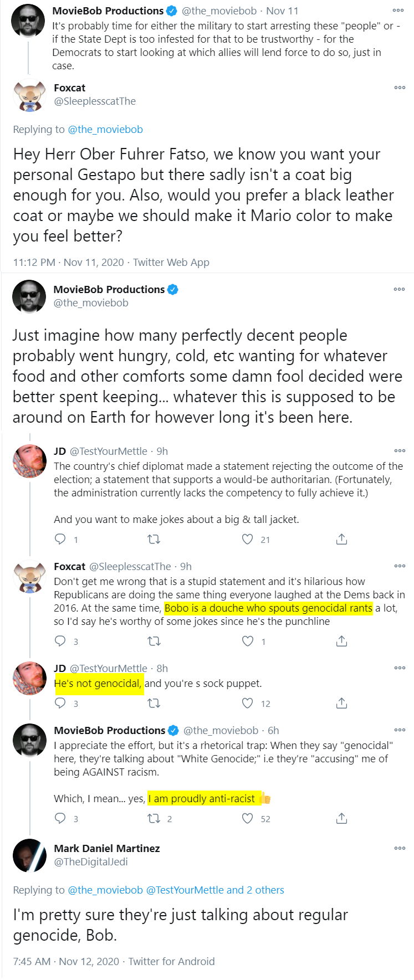
Task: Open more options on Mark Daniel Martinez tweet
Action: point(400,848)
